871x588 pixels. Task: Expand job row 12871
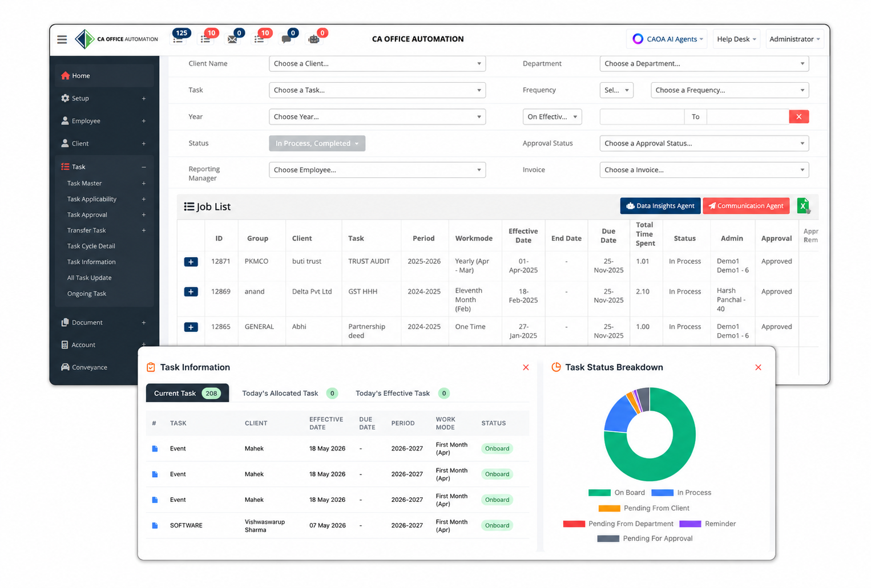191,262
